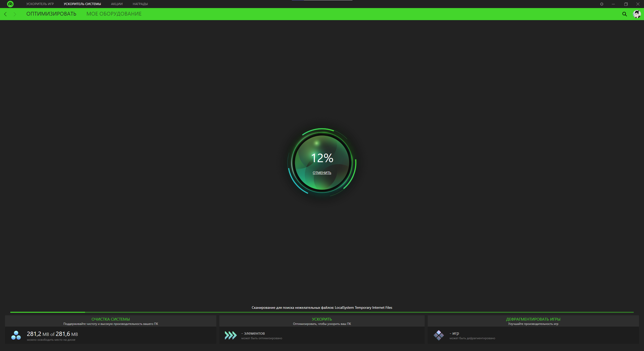The width and height of the screenshot is (644, 351).
Task: Switch to МОЕ ОБОРУДОВАНИЕ subtab
Action: coord(114,14)
